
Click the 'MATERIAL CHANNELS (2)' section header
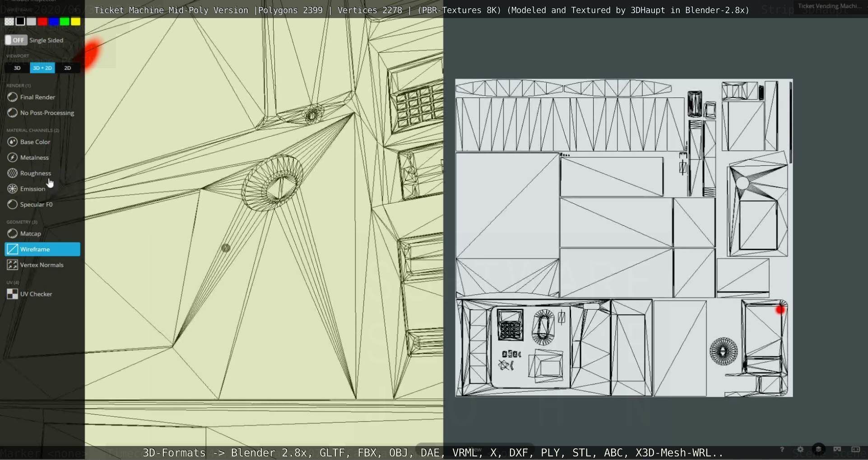coord(33,130)
